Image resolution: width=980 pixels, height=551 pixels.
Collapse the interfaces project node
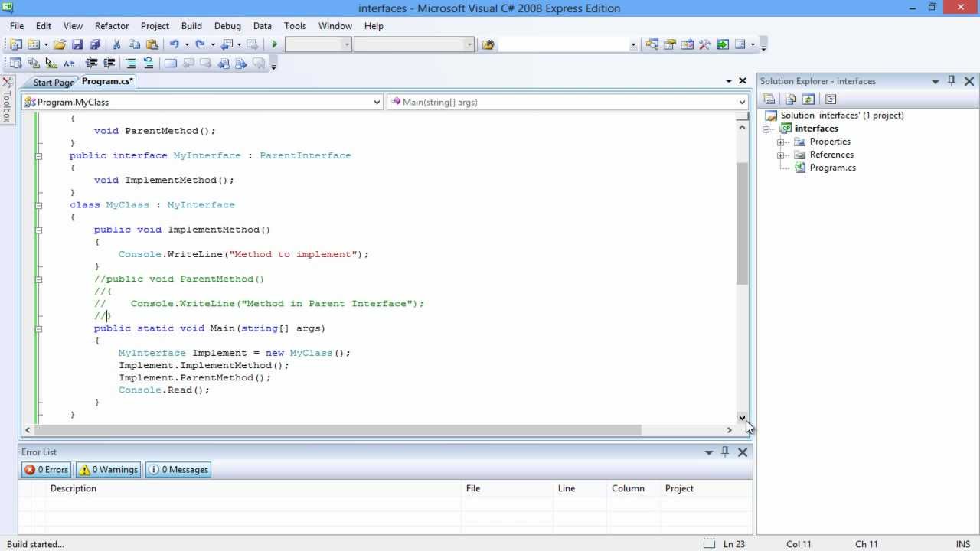(766, 129)
